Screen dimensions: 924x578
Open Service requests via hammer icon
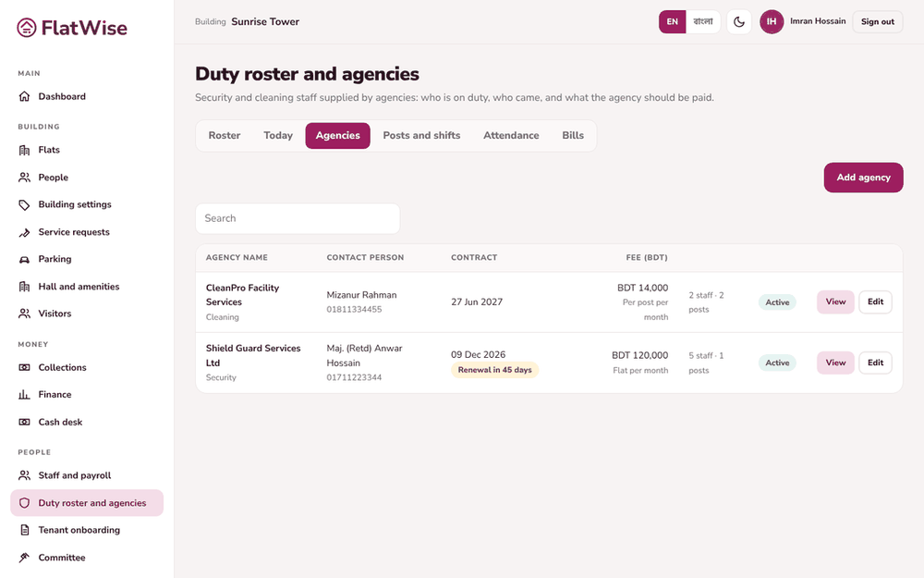pyautogui.click(x=24, y=232)
